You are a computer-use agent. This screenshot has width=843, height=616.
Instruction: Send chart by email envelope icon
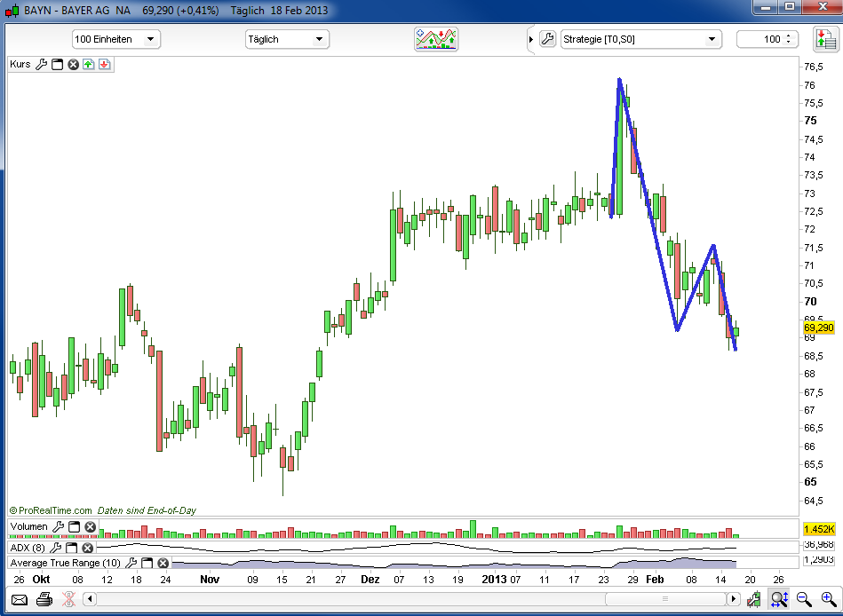(19, 600)
